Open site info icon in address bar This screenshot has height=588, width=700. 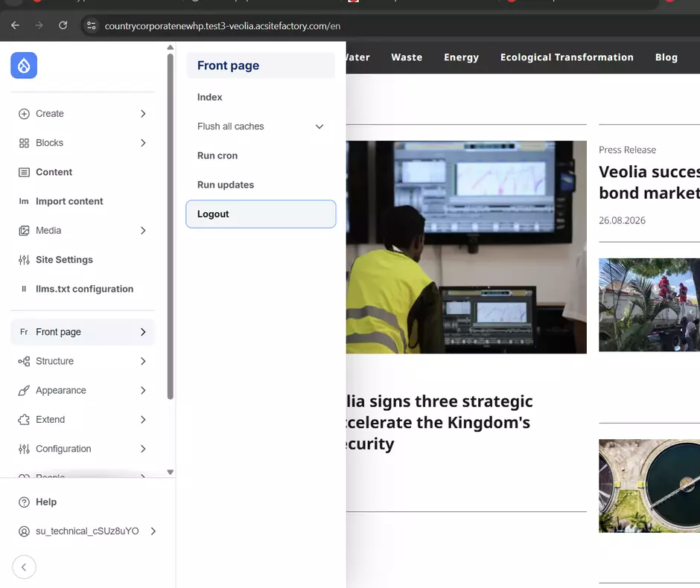(x=92, y=25)
